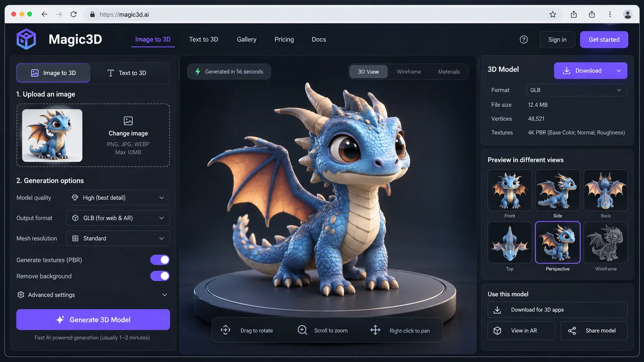Open Gallery in top navigation
Screen dimensions: 644x362
click(x=247, y=39)
